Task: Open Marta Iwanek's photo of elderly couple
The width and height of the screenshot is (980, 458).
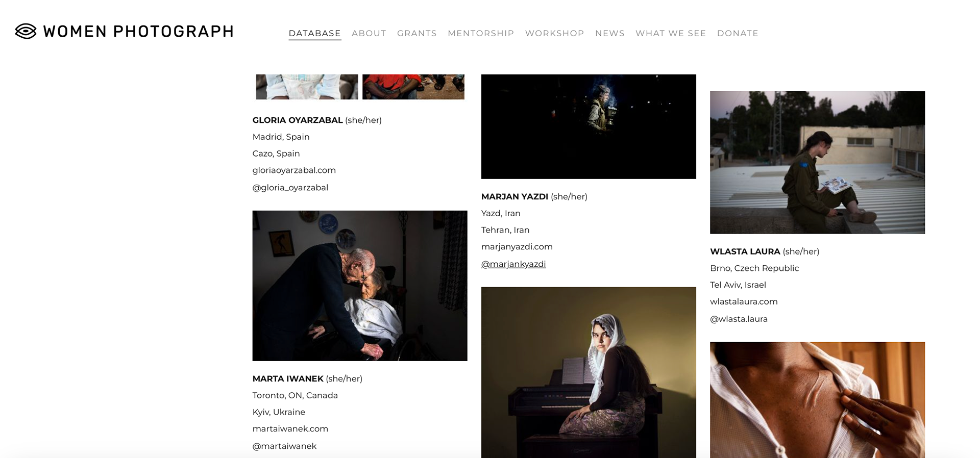Action: pyautogui.click(x=360, y=286)
